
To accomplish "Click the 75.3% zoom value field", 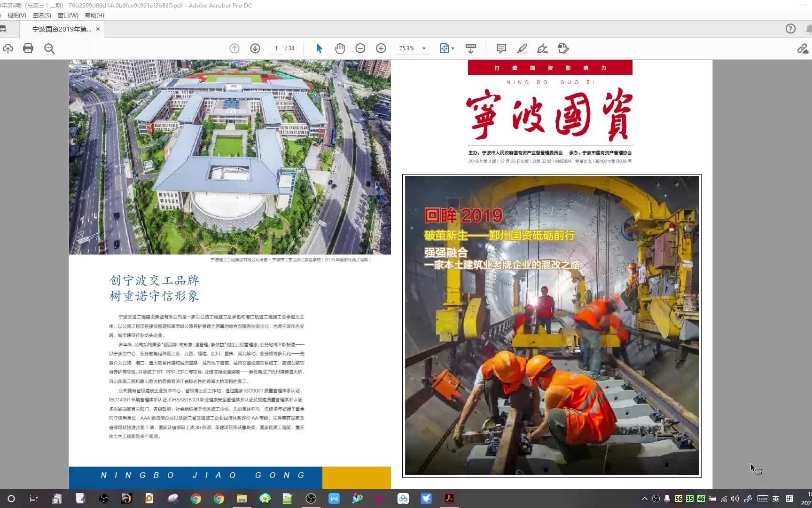I will coord(407,48).
